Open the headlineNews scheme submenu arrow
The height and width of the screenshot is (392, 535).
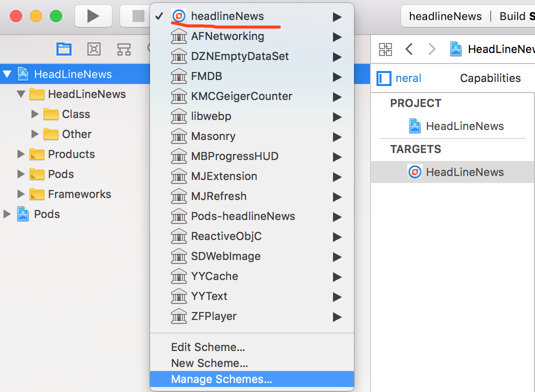click(x=337, y=16)
